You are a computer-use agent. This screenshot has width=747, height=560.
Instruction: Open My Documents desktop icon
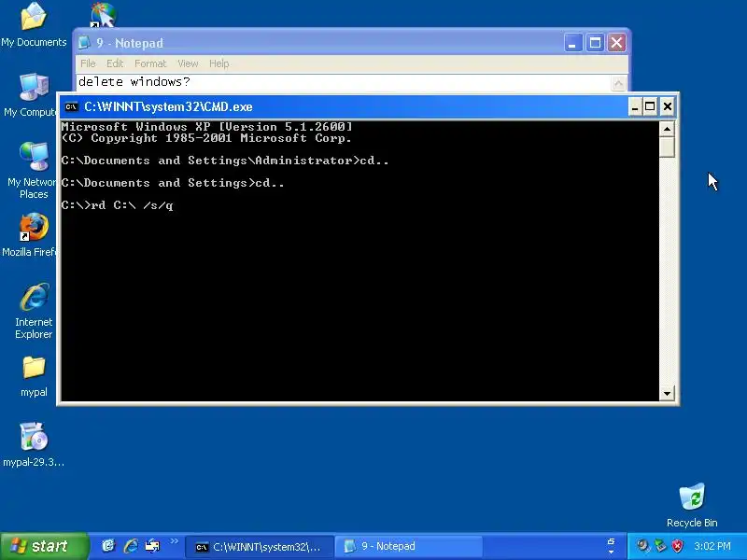pyautogui.click(x=34, y=24)
